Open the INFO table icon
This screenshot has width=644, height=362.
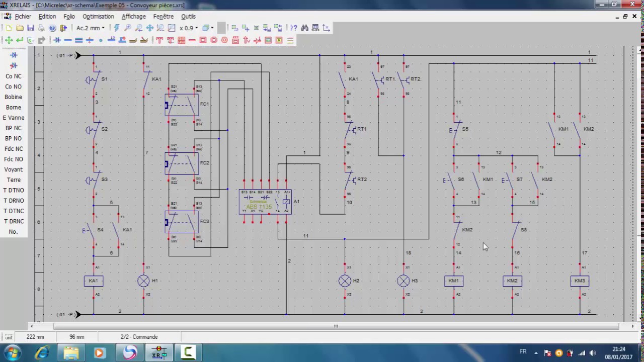(315, 28)
